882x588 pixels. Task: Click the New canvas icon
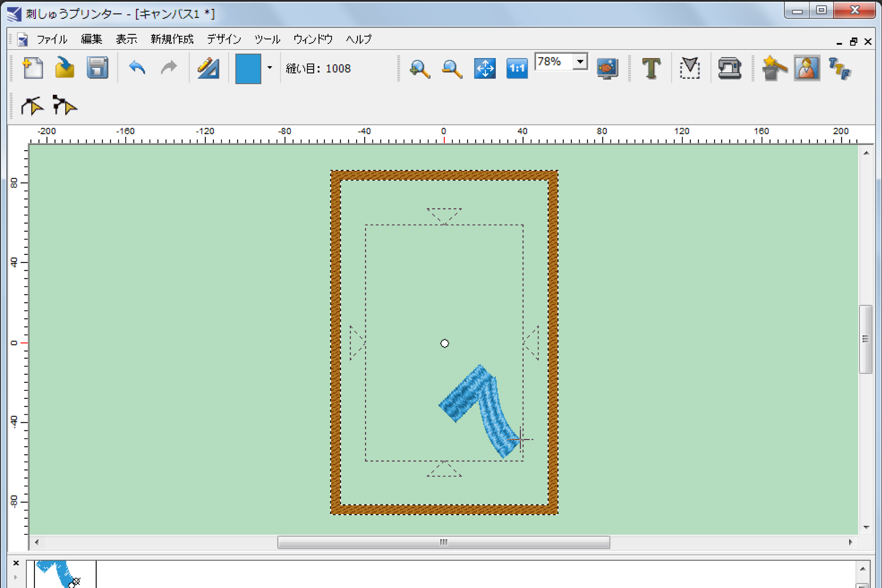click(x=33, y=68)
